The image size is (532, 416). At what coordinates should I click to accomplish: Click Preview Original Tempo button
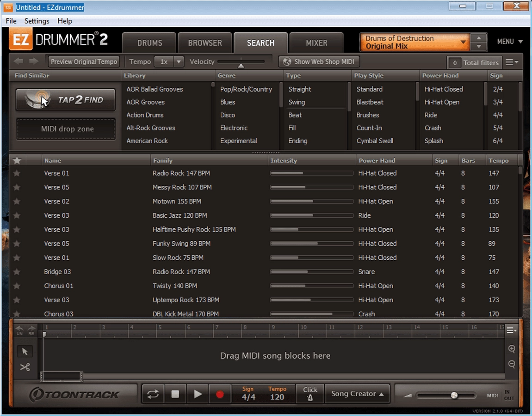coord(84,61)
